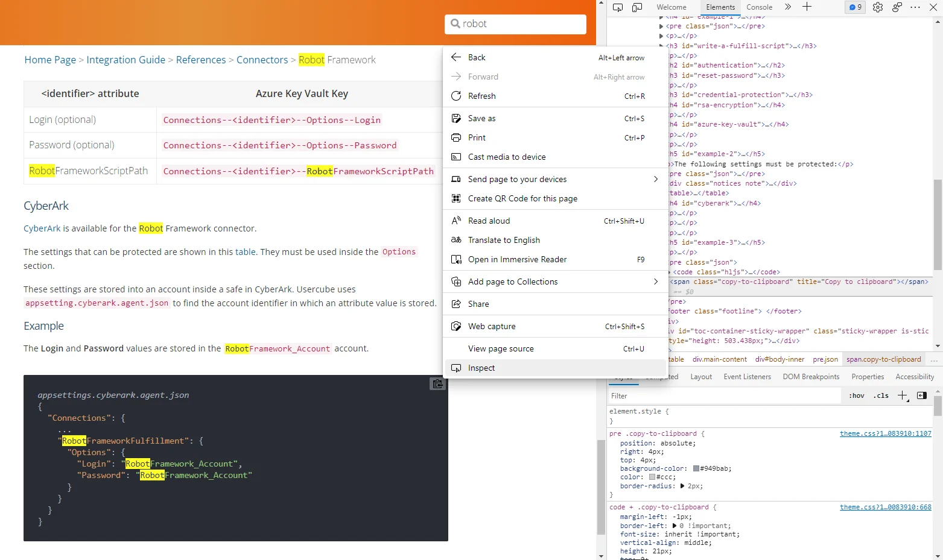Click the Filter styles input field
Image resolution: width=943 pixels, height=560 pixels.
724,396
